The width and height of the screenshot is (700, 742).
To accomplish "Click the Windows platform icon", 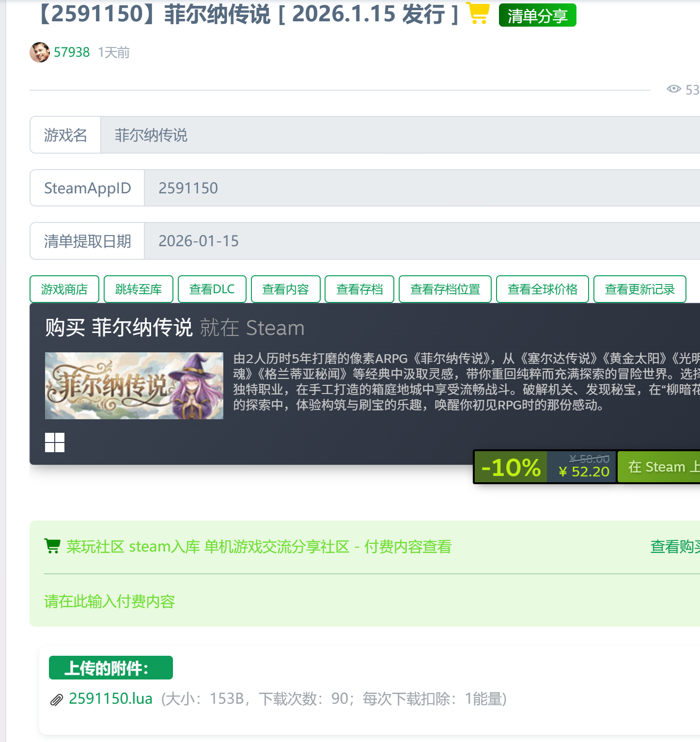I will coord(55,442).
